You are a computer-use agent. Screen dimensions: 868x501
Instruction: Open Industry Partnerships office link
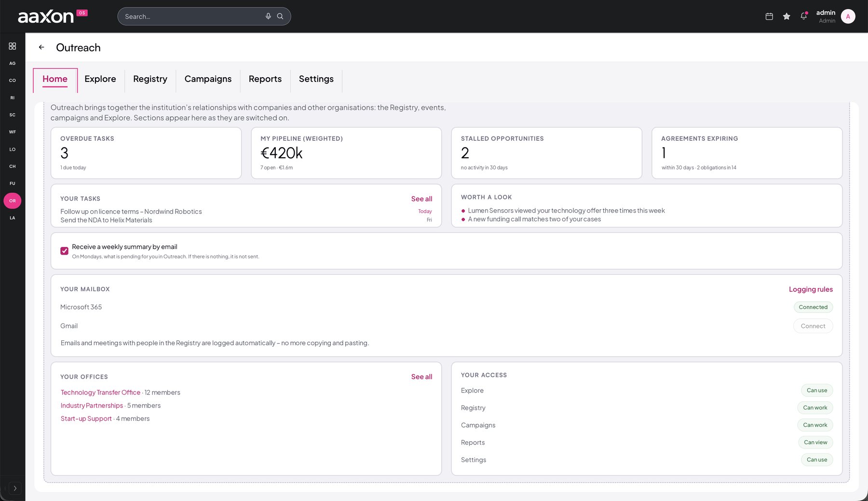pyautogui.click(x=92, y=406)
